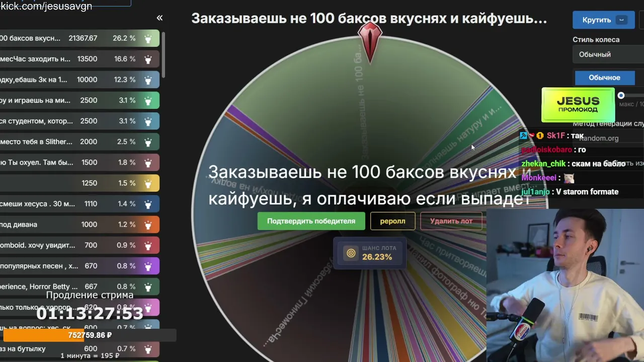Click the 'Стиль колеса' label
The height and width of the screenshot is (362, 644).
(x=596, y=39)
